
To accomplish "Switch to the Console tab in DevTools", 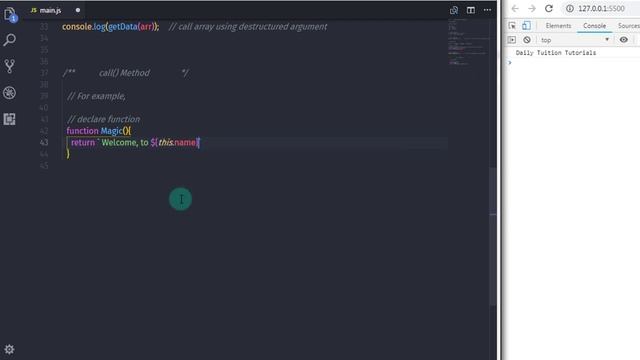I will 594,26.
